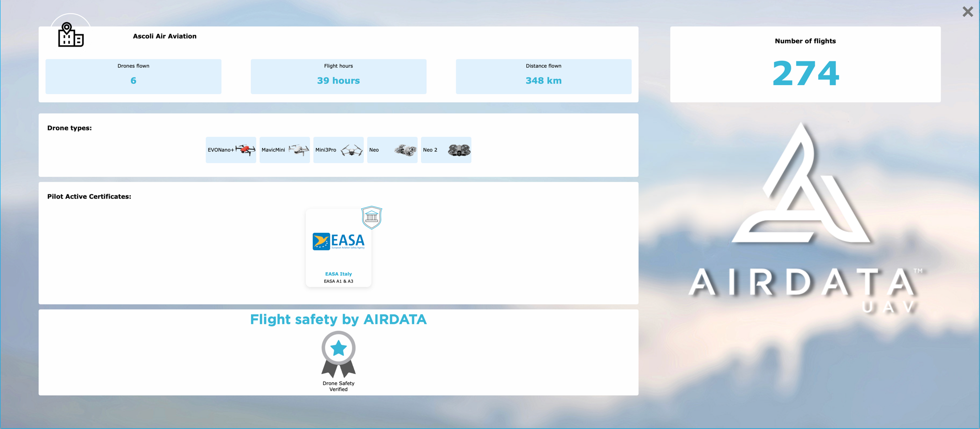Click the Pilot Active Certificates heading
Viewport: 980px width, 429px height.
89,197
